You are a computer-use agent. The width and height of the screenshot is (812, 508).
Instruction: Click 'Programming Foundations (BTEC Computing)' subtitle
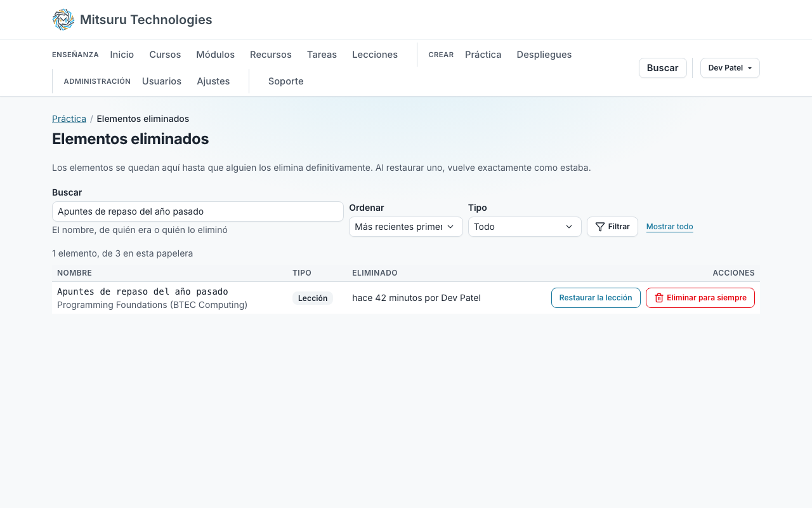pos(152,305)
